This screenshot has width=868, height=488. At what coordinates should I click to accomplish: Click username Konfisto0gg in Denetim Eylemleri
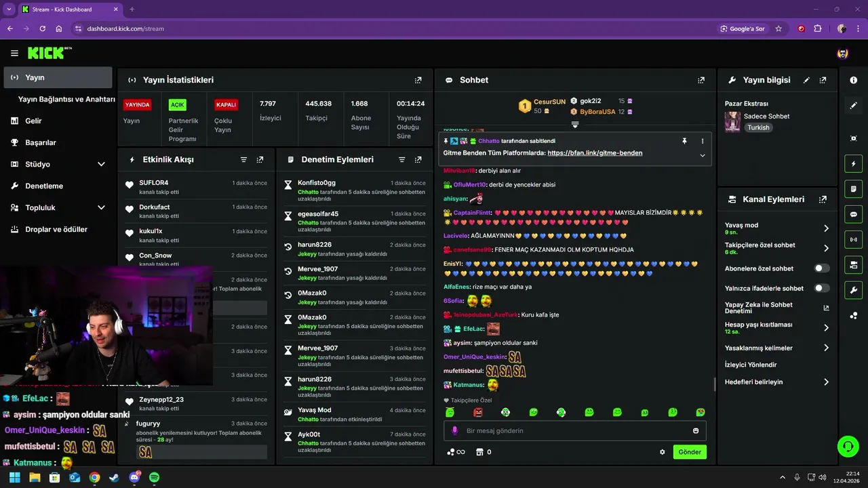317,183
